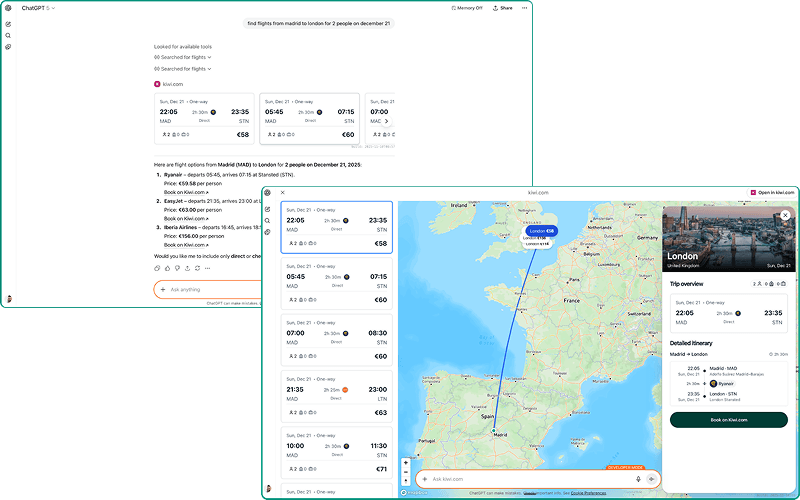Open the ChatGPT model selector dropdown
The width and height of the screenshot is (800, 500).
pos(38,8)
